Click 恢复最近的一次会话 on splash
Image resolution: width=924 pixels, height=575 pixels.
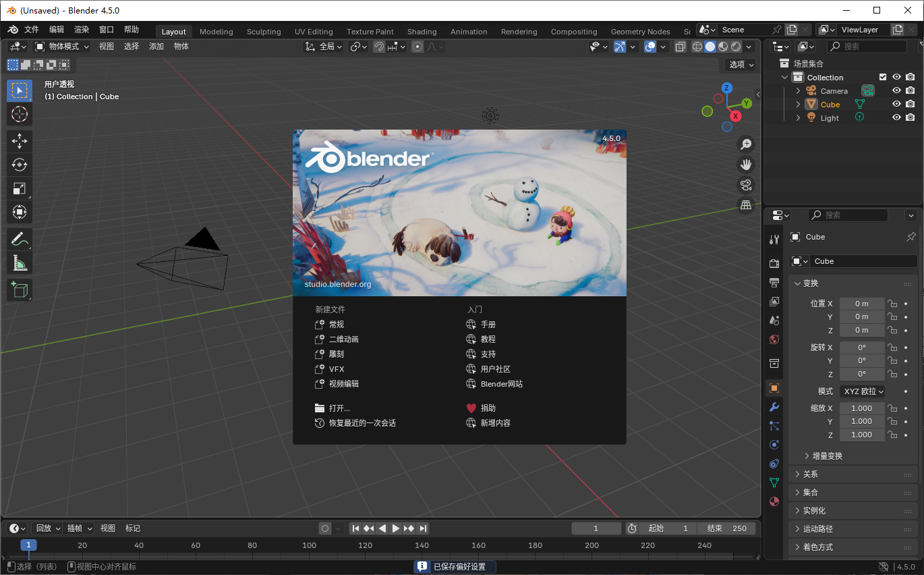(x=355, y=423)
